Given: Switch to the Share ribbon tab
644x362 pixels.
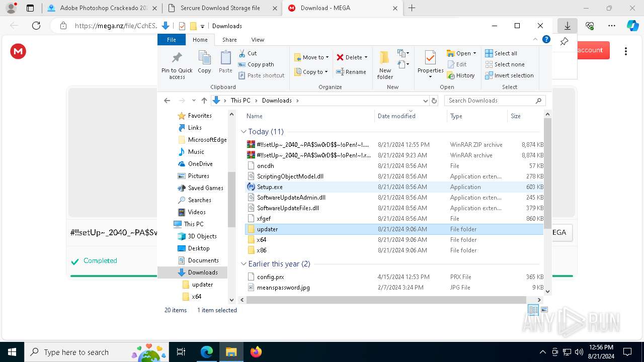Looking at the screenshot, I should pos(229,40).
